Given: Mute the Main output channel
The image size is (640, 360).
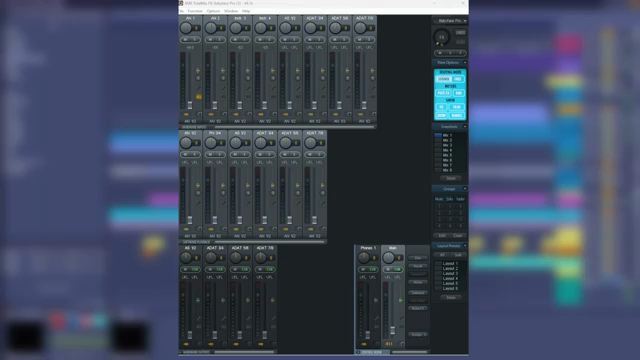Looking at the screenshot, I should pos(388,269).
